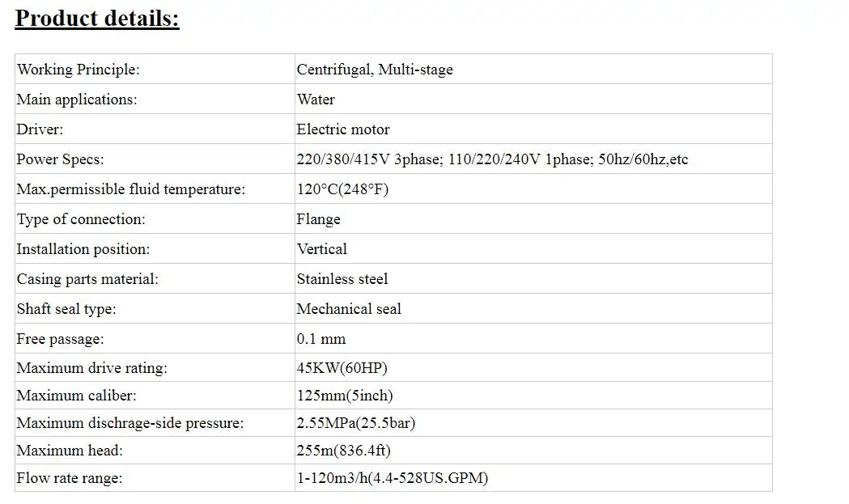The height and width of the screenshot is (504, 849).
Task: Click the 255m(836.4ft) maximum head value
Action: coord(344,451)
